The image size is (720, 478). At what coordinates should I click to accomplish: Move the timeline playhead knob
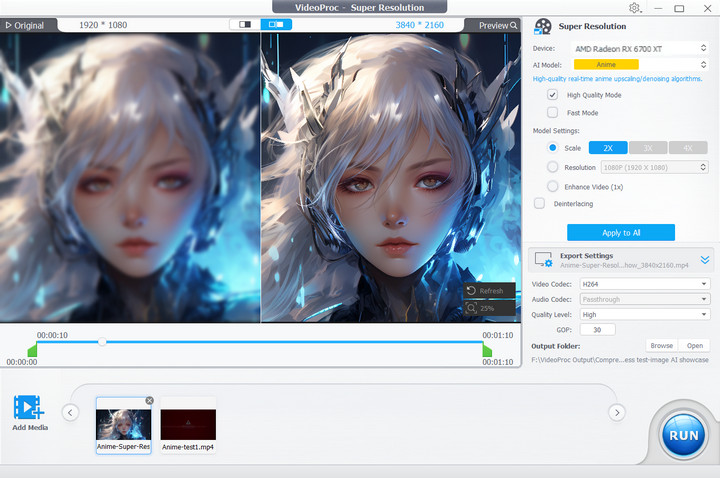pyautogui.click(x=102, y=342)
